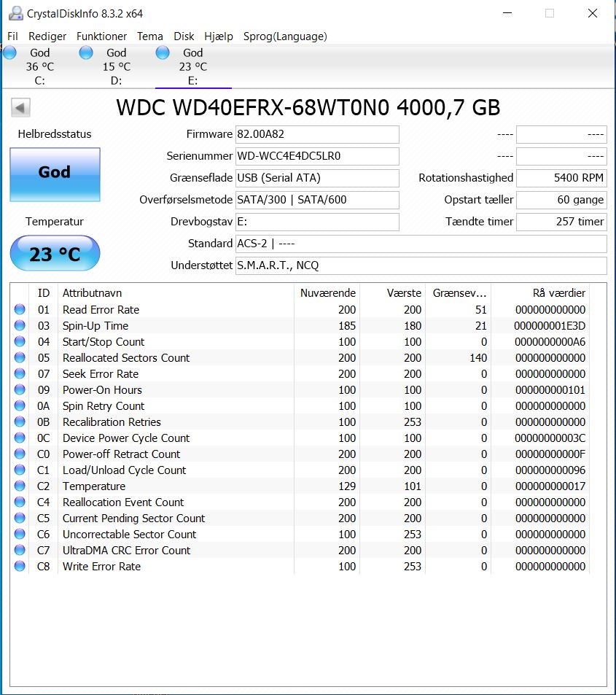This screenshot has width=616, height=695.
Task: Click the Firmware field 82.00A82
Action: pos(317,134)
